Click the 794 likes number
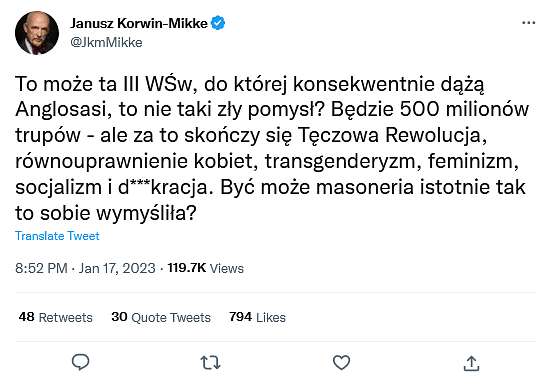This screenshot has width=551, height=384. click(x=240, y=317)
